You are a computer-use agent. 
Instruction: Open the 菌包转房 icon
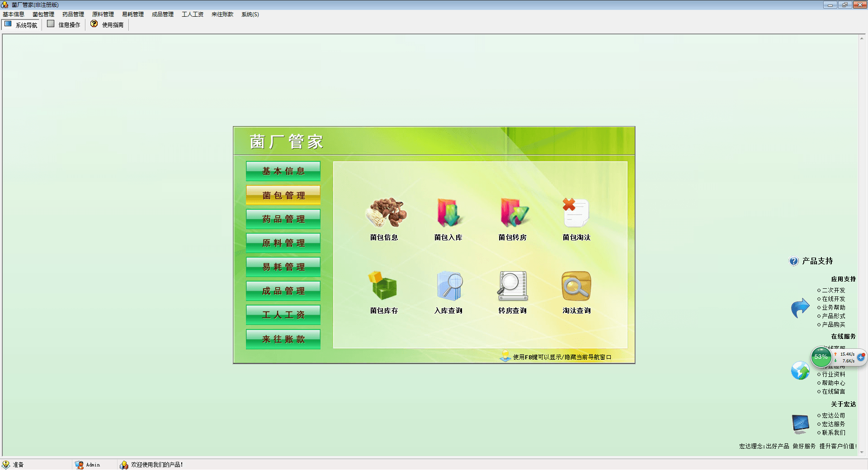pyautogui.click(x=514, y=212)
